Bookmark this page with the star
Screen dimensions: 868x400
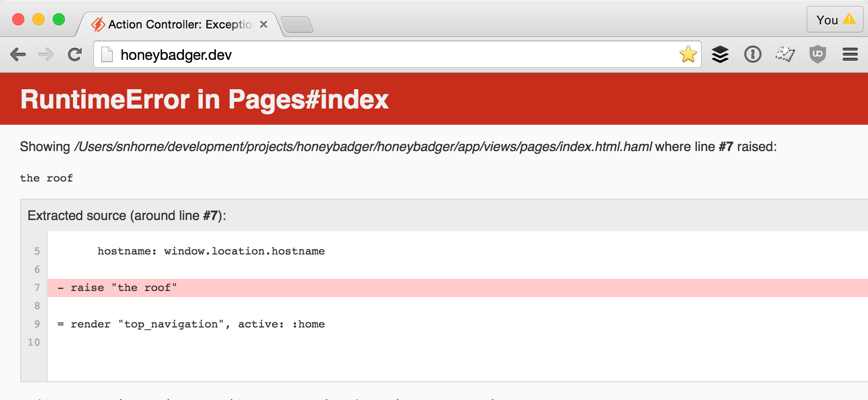click(688, 54)
